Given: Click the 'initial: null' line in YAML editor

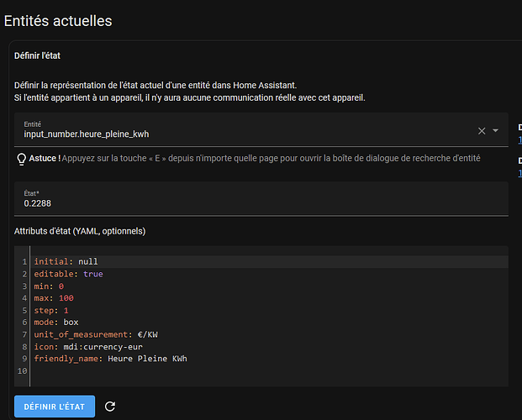Looking at the screenshot, I should pyautogui.click(x=66, y=261).
